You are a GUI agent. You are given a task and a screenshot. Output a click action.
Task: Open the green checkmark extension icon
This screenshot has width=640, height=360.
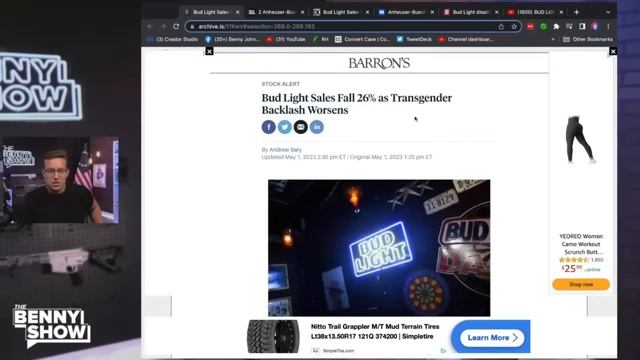[543, 27]
